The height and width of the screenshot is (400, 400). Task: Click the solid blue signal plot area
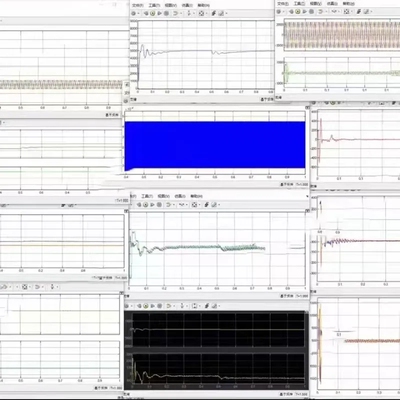click(215, 145)
